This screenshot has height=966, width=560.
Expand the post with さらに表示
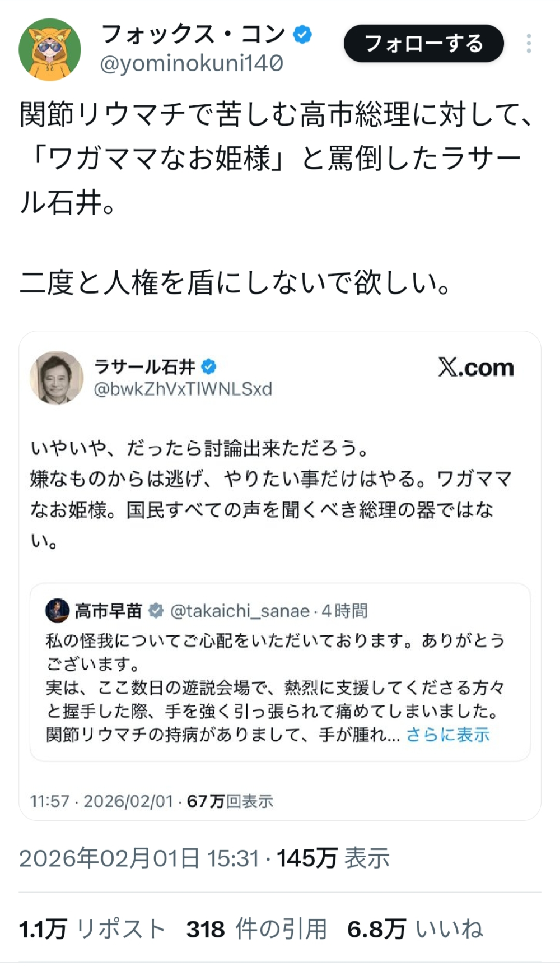448,735
